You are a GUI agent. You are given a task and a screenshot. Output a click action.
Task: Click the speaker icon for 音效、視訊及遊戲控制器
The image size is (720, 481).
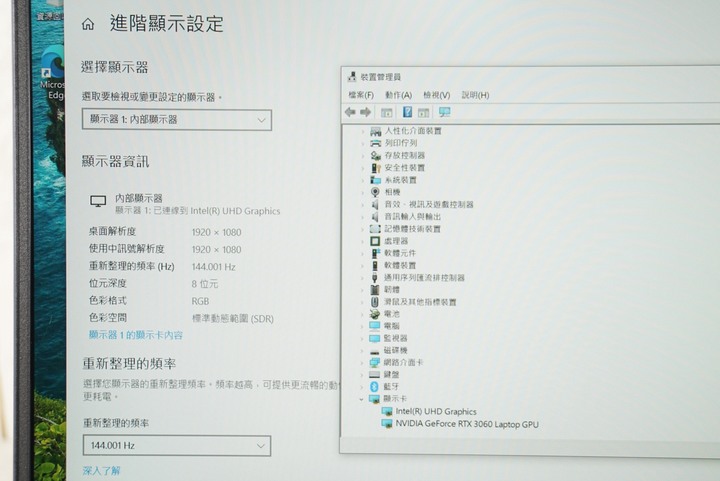coord(375,204)
